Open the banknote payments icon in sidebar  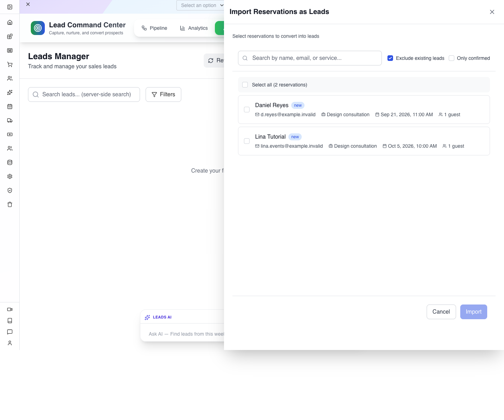[10, 134]
